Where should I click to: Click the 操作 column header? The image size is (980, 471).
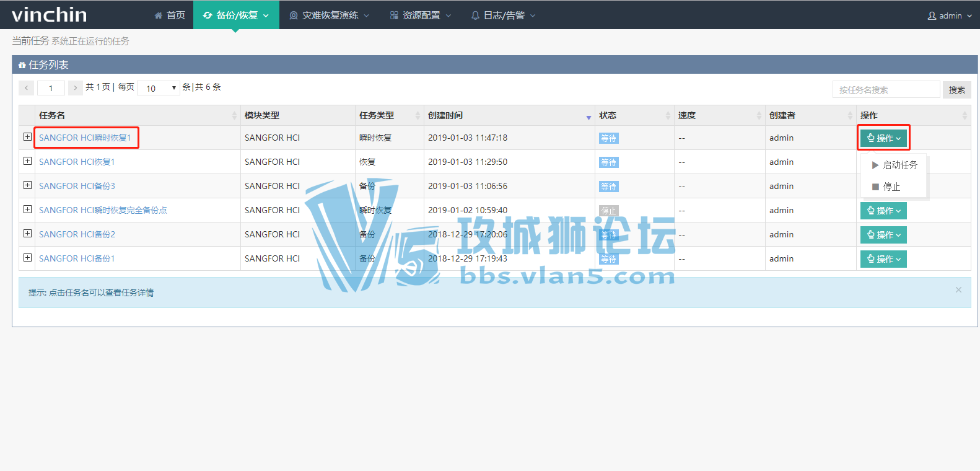click(x=914, y=115)
